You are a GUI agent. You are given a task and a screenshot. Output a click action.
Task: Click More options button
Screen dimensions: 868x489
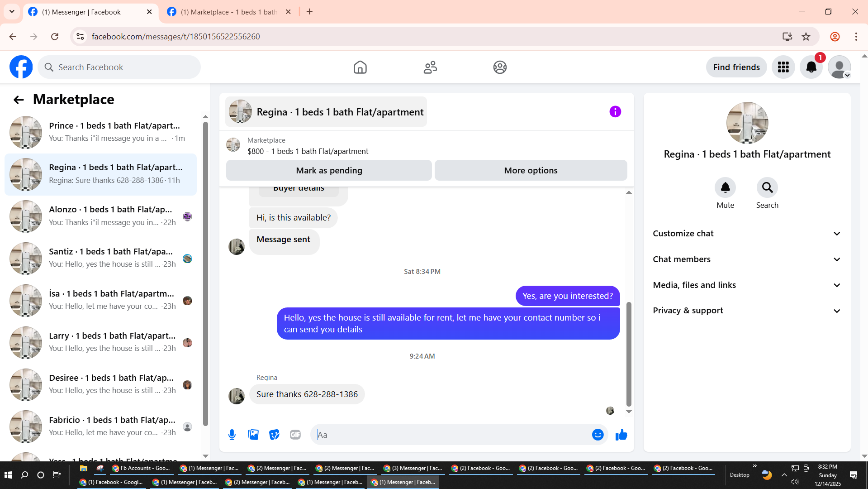tap(531, 170)
